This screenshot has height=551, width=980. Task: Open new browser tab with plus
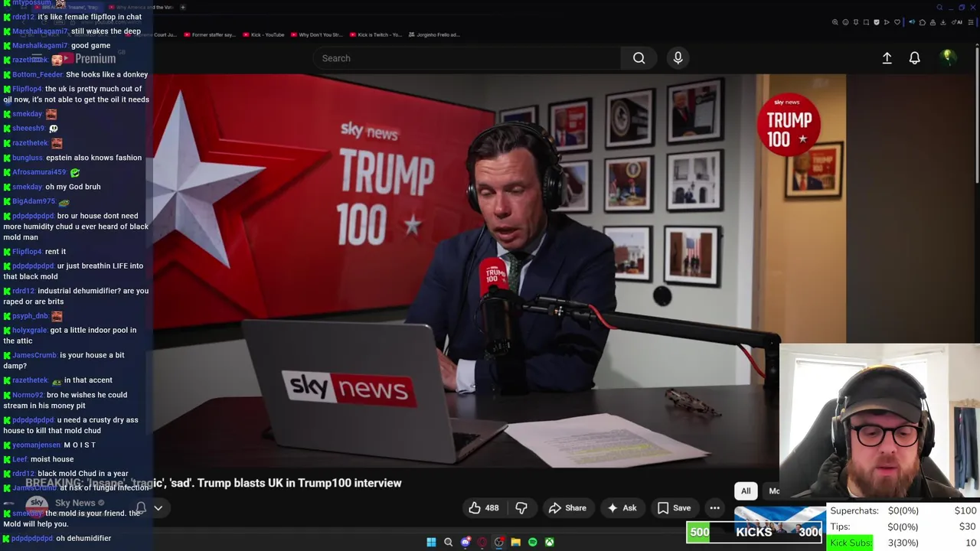coord(182,8)
